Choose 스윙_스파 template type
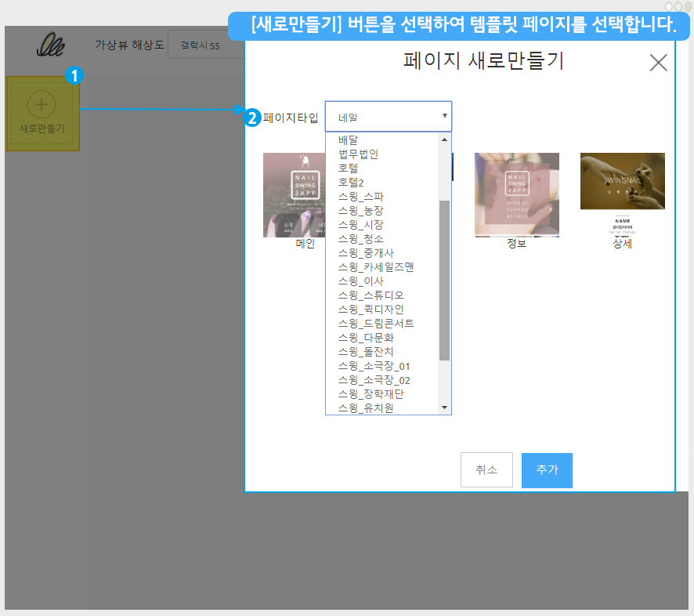The height and width of the screenshot is (616, 694). click(x=360, y=196)
